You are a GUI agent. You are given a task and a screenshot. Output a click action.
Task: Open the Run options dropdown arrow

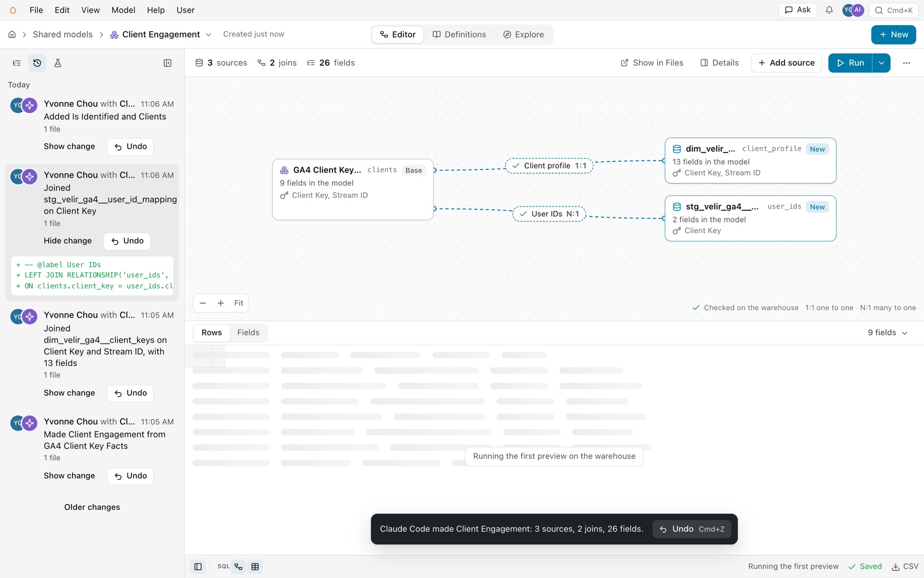click(881, 63)
